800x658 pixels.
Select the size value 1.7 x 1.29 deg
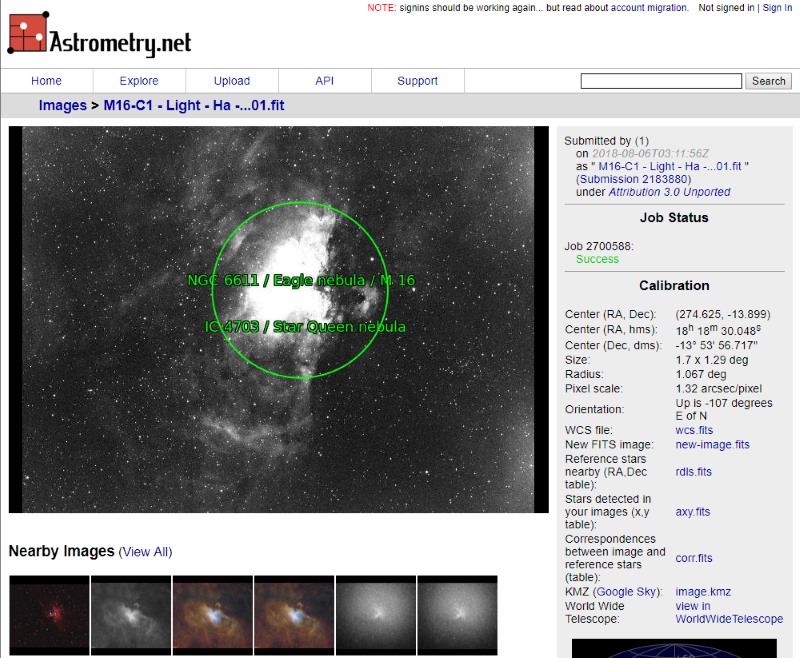click(712, 360)
